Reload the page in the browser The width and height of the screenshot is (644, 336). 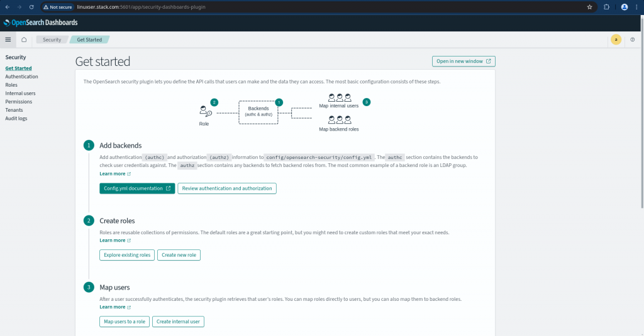pos(31,7)
